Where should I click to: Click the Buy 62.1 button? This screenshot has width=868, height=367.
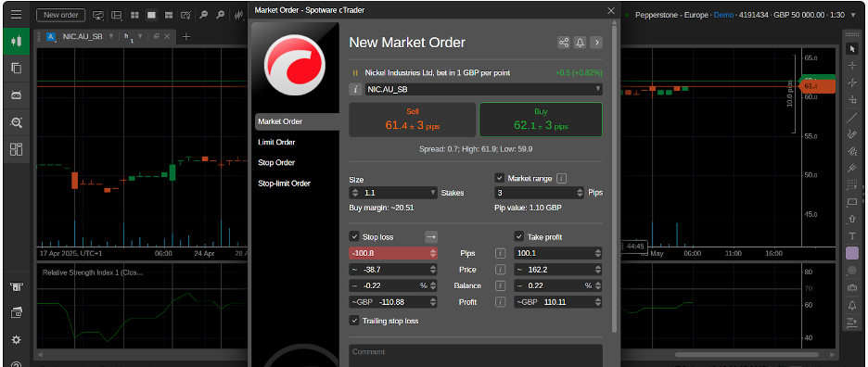click(541, 120)
